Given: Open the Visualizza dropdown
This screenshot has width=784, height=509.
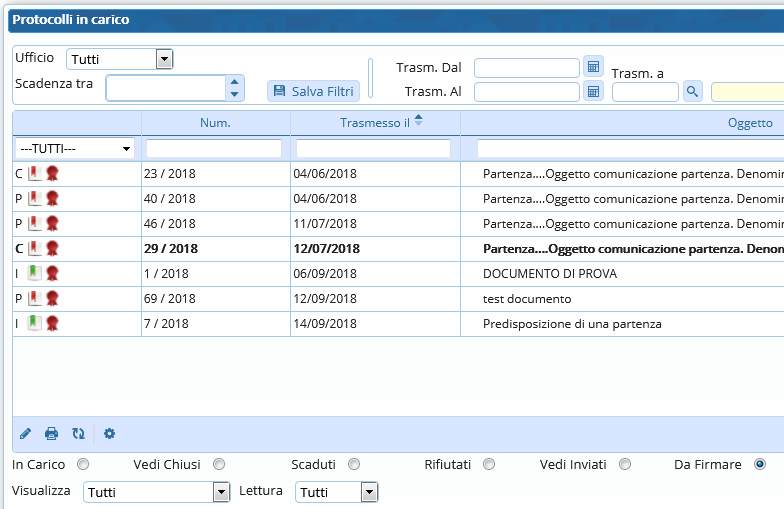Looking at the screenshot, I should click(x=221, y=492).
